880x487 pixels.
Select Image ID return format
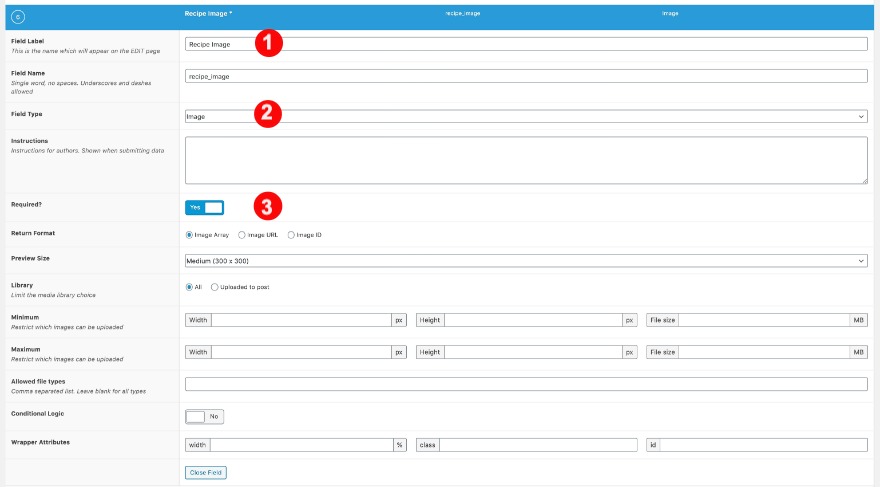(291, 235)
